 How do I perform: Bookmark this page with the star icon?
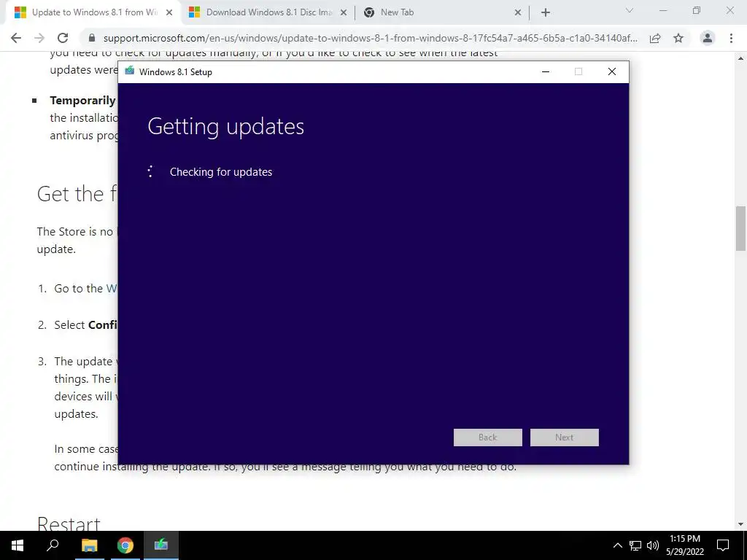(x=678, y=38)
